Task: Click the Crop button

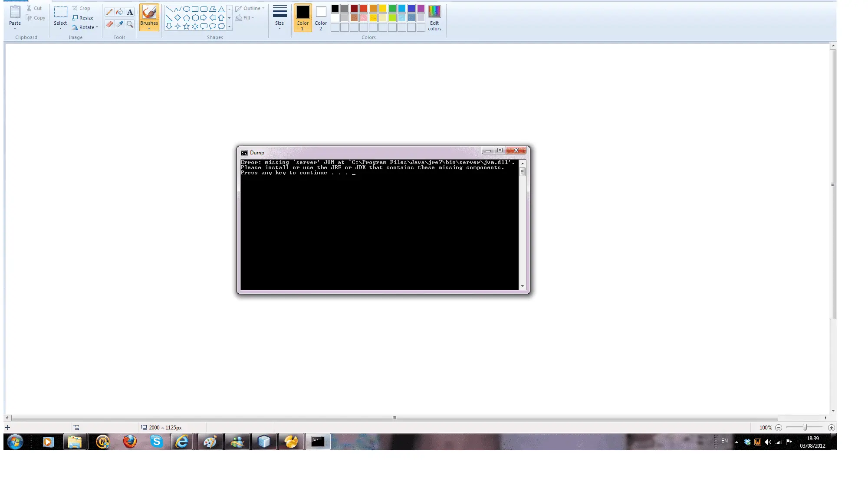Action: 81,8
